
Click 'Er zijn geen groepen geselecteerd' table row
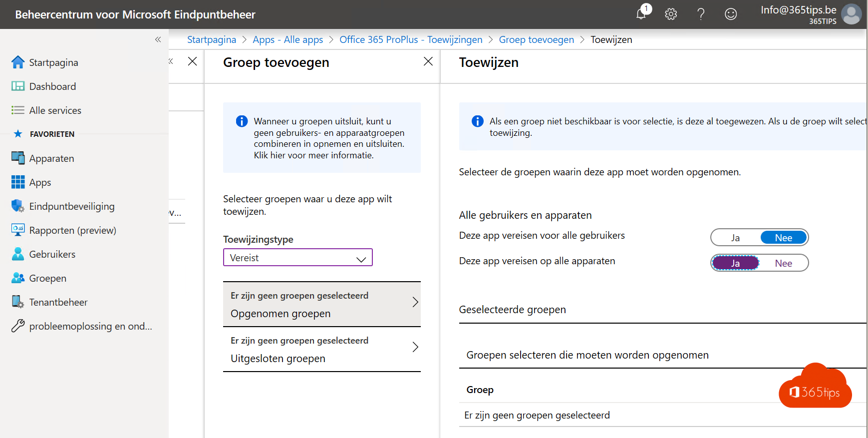[663, 415]
